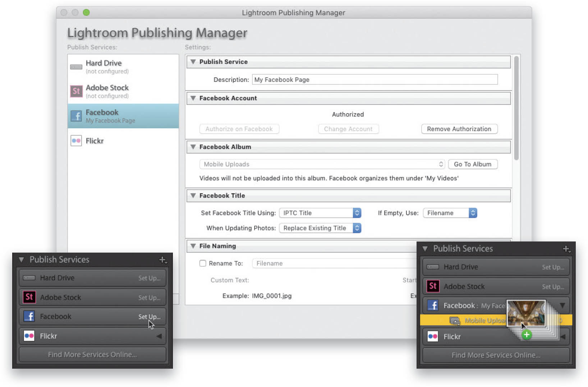Open the Set Facebook Title Using dropdown
This screenshot has width=588, height=387.
320,213
